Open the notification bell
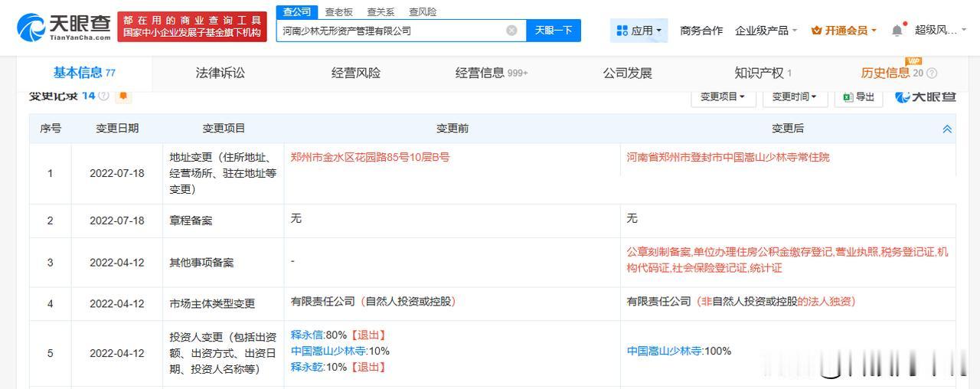Viewport: 980px width, 389px height. point(897,31)
